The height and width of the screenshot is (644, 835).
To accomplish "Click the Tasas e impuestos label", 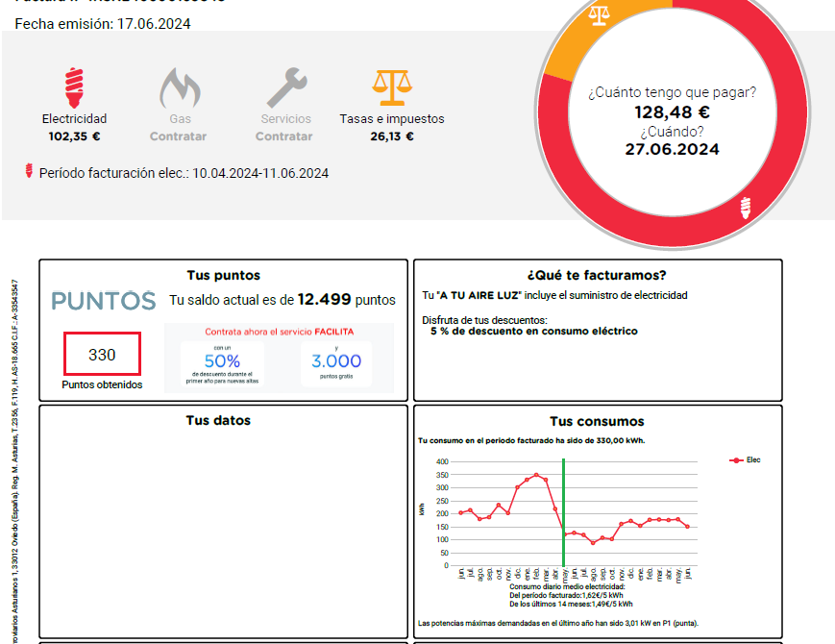I will (392, 119).
